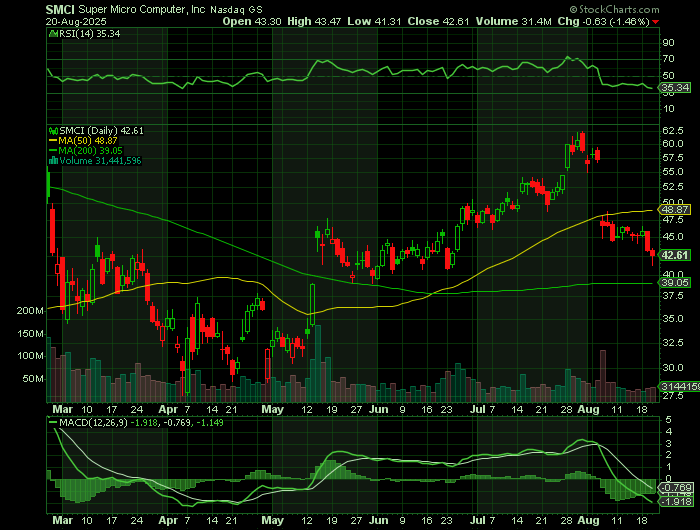
Task: Select the green MACD legend line marker
Action: (53, 422)
